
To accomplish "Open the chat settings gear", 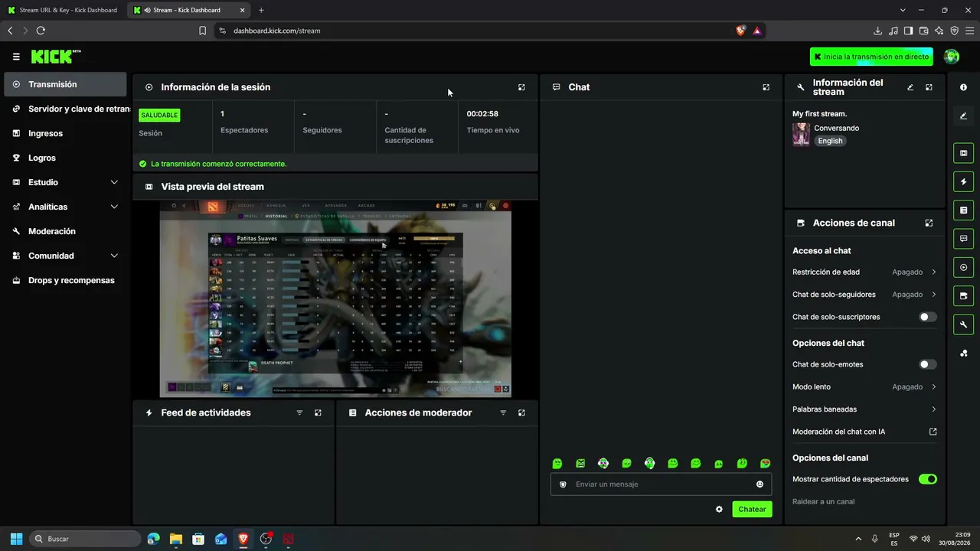I will (719, 509).
